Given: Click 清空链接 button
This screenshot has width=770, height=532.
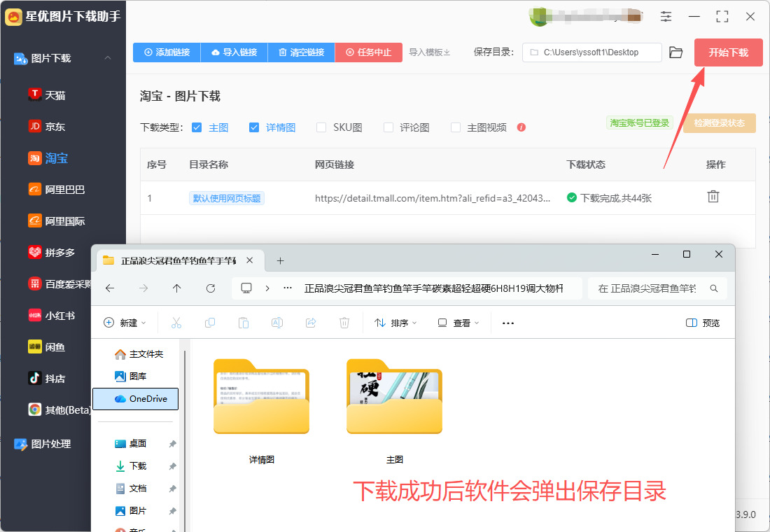Looking at the screenshot, I should (302, 52).
